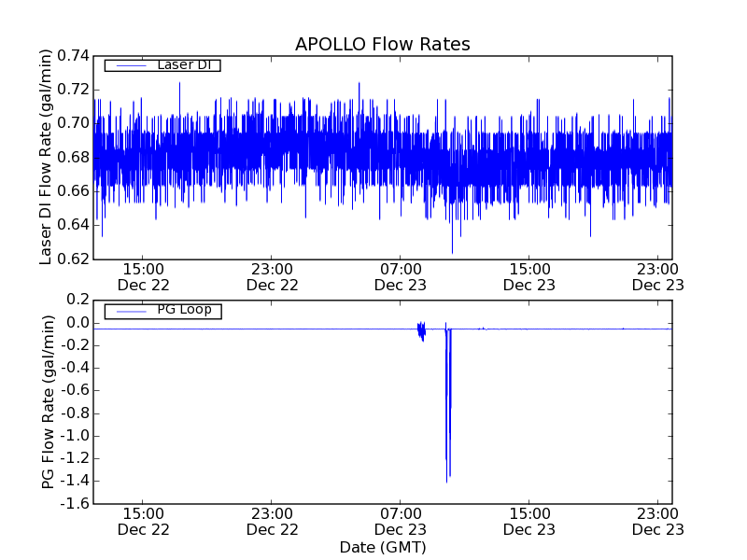Click '15:00 Dec 23' under the Laser DI plot
Screen dimensions: 747x560
coord(529,277)
